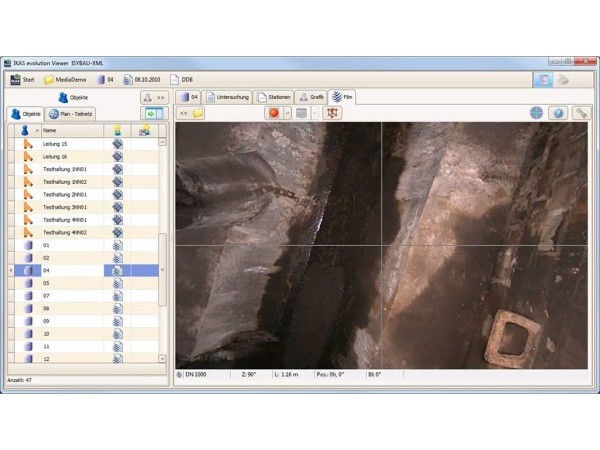Click the red record button in Film toolbar
This screenshot has width=600, height=450.
point(272,113)
